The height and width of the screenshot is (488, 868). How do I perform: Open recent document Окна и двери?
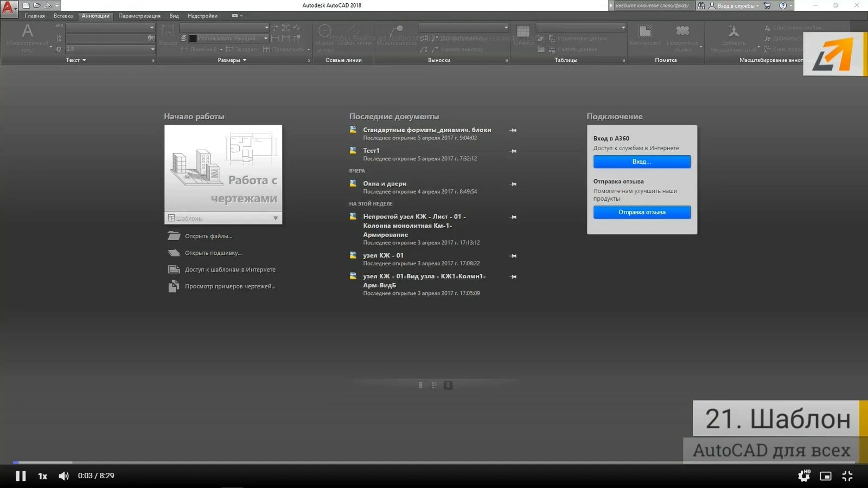coord(385,184)
